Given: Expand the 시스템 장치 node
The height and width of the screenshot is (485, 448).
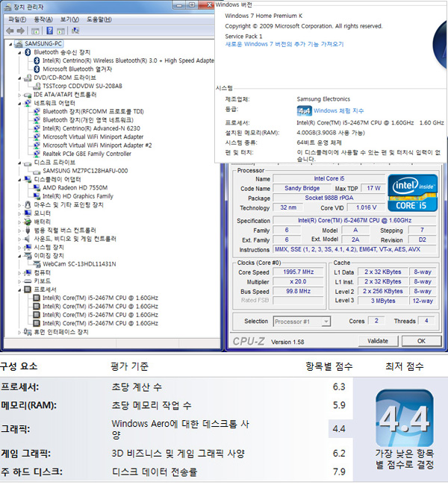Looking at the screenshot, I should tap(19, 248).
